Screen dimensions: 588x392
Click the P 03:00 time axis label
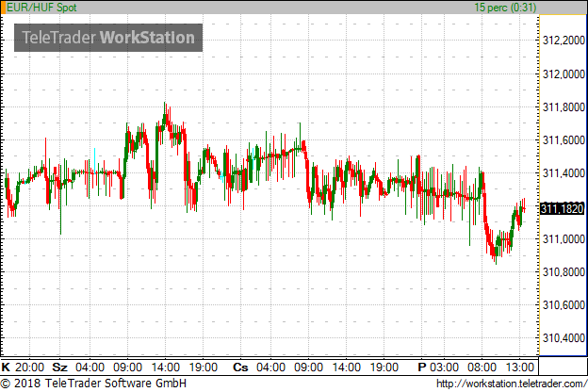438,367
